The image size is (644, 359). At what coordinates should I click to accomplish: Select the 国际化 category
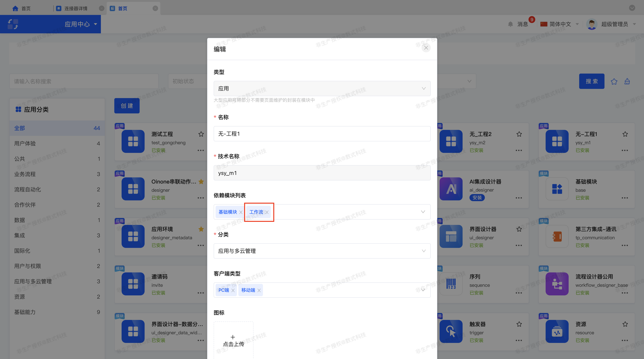pyautogui.click(x=57, y=251)
